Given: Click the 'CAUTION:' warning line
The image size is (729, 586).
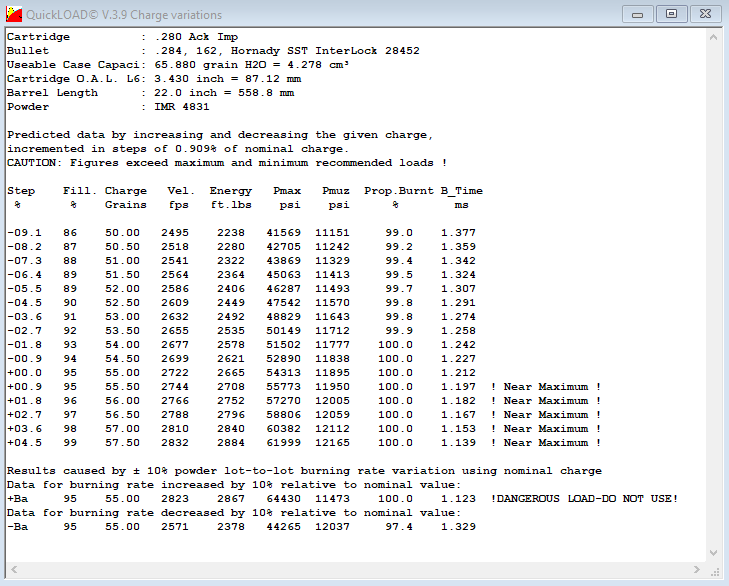Looking at the screenshot, I should pyautogui.click(x=227, y=163).
